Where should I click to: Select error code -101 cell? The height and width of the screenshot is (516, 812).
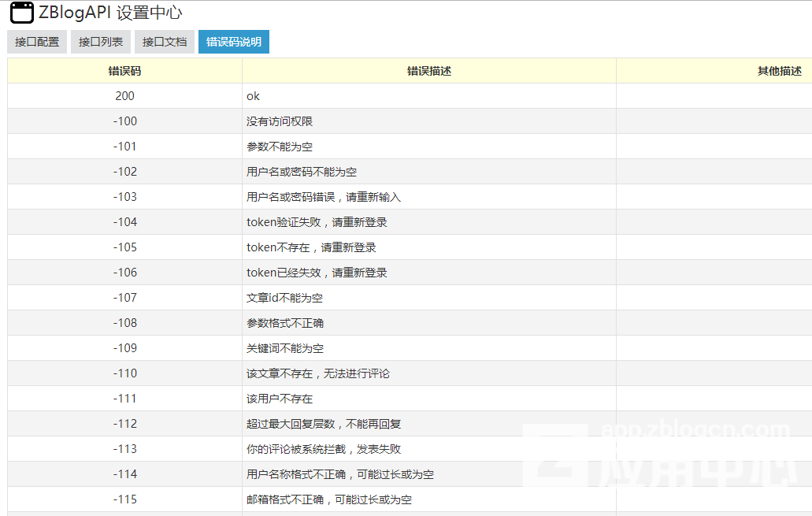tap(124, 147)
